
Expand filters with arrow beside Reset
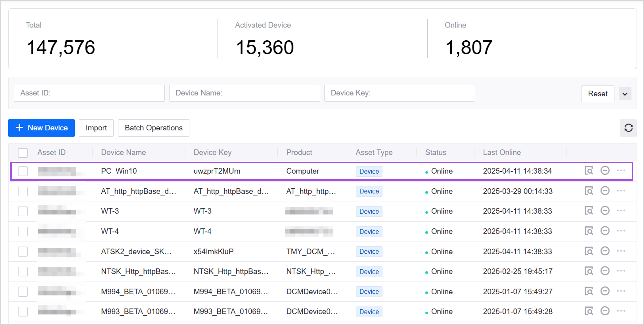coord(625,94)
